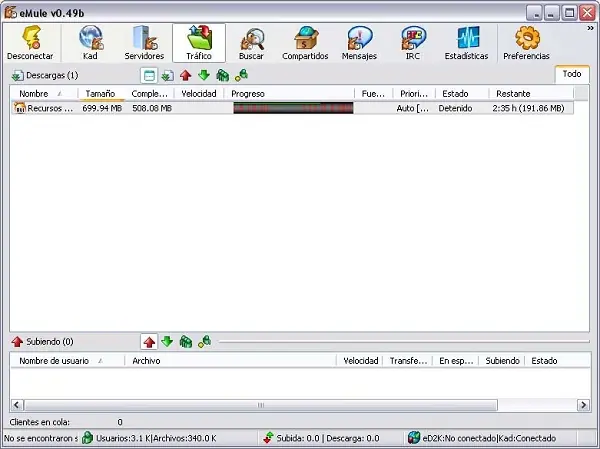600x449 pixels.
Task: Click the Auto priority cell
Action: point(412,109)
